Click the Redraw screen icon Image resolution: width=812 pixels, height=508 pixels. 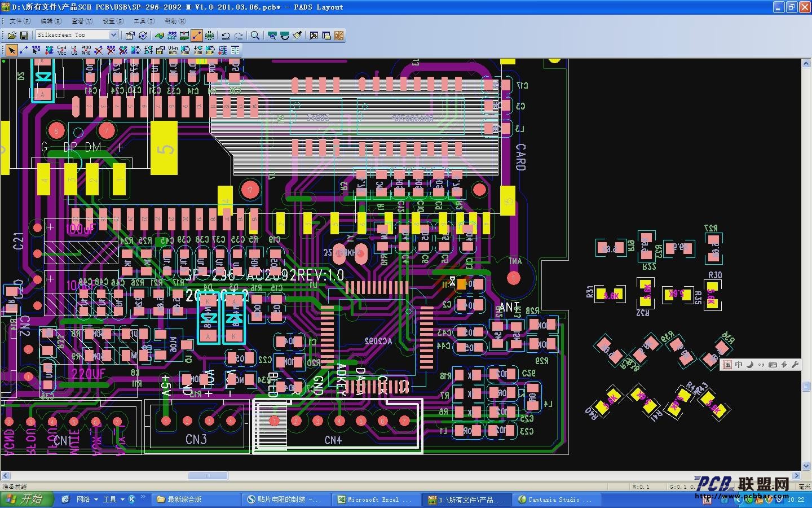[x=285, y=35]
